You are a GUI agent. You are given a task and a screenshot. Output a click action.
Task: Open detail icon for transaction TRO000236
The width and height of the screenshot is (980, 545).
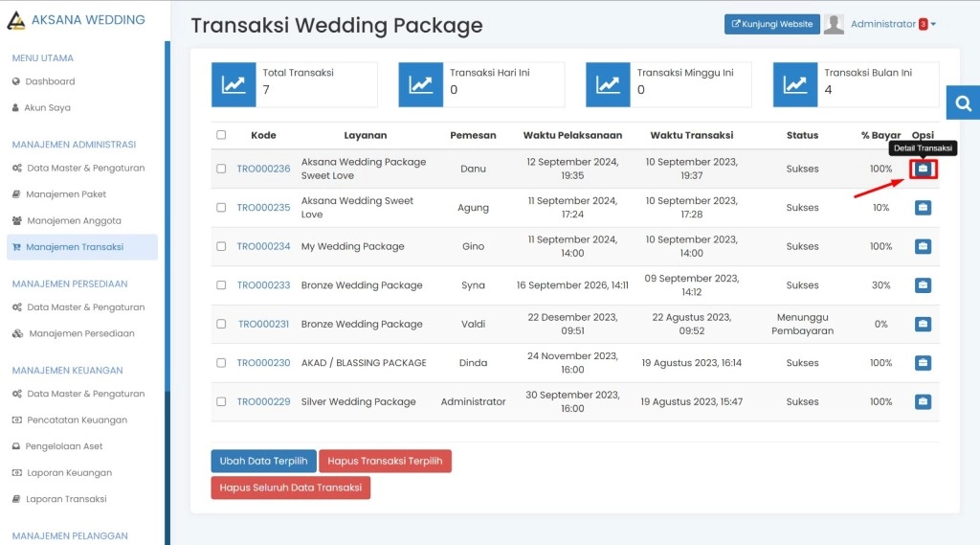[923, 170]
